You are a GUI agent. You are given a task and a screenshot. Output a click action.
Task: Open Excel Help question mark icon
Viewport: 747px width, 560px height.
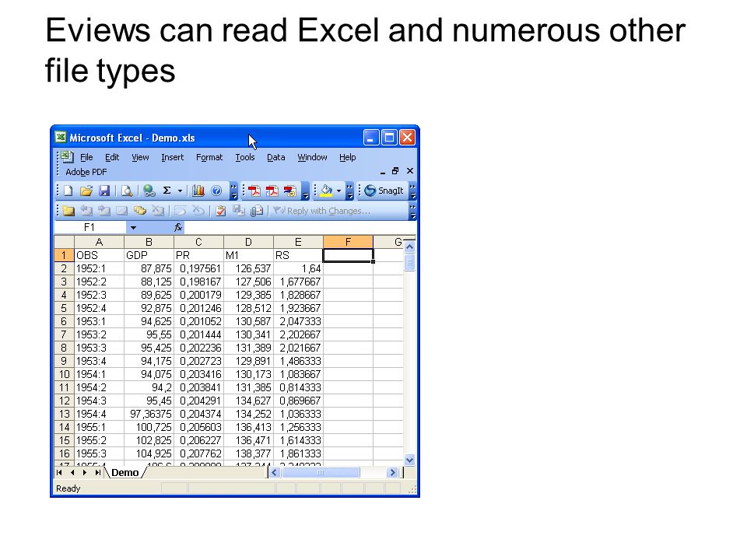(216, 191)
